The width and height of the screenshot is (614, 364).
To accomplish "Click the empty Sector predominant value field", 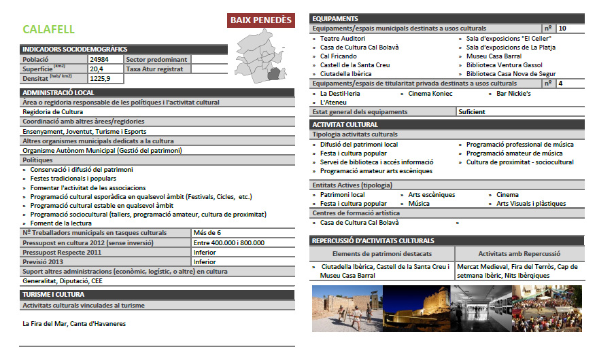I will pos(209,60).
